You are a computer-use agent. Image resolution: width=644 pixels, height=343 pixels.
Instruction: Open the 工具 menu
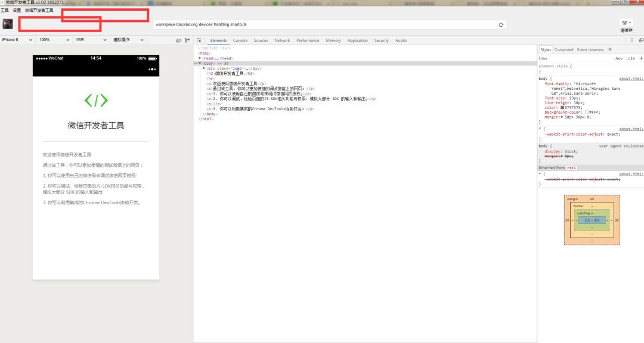(5, 10)
